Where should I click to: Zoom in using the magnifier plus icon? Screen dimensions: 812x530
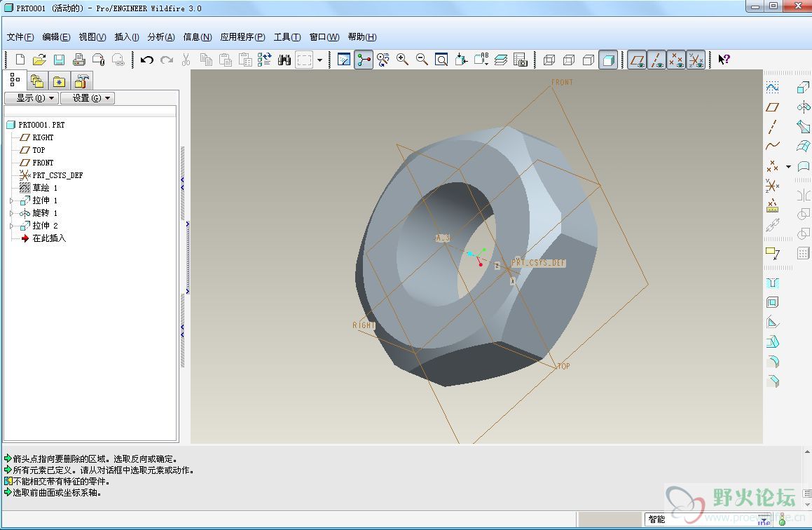(x=402, y=60)
